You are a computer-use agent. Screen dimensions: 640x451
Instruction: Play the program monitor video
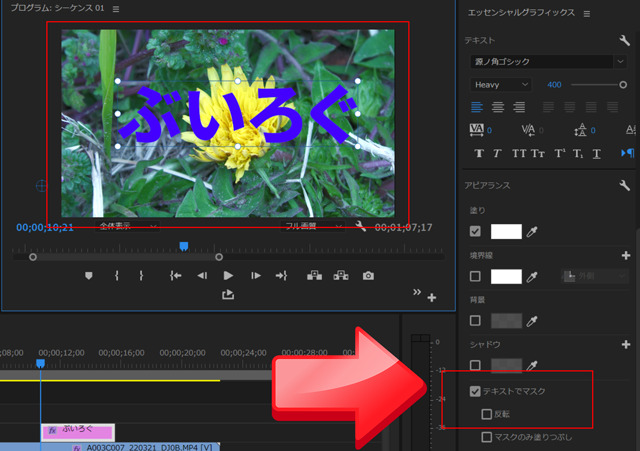click(228, 276)
